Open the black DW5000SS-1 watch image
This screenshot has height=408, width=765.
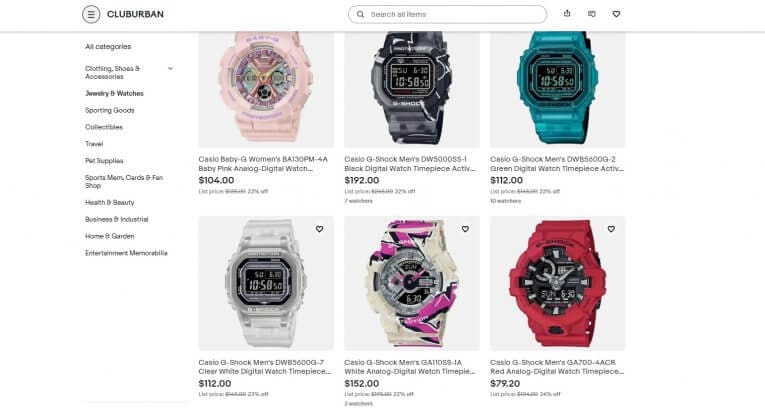412,89
